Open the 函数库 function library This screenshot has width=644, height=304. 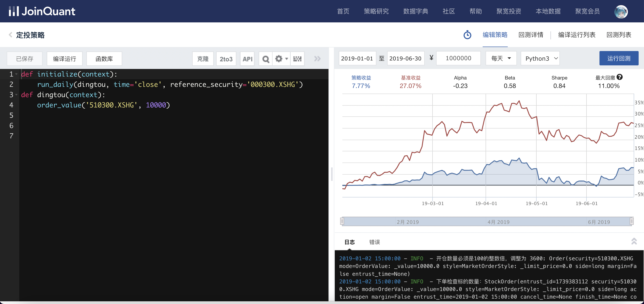[104, 59]
